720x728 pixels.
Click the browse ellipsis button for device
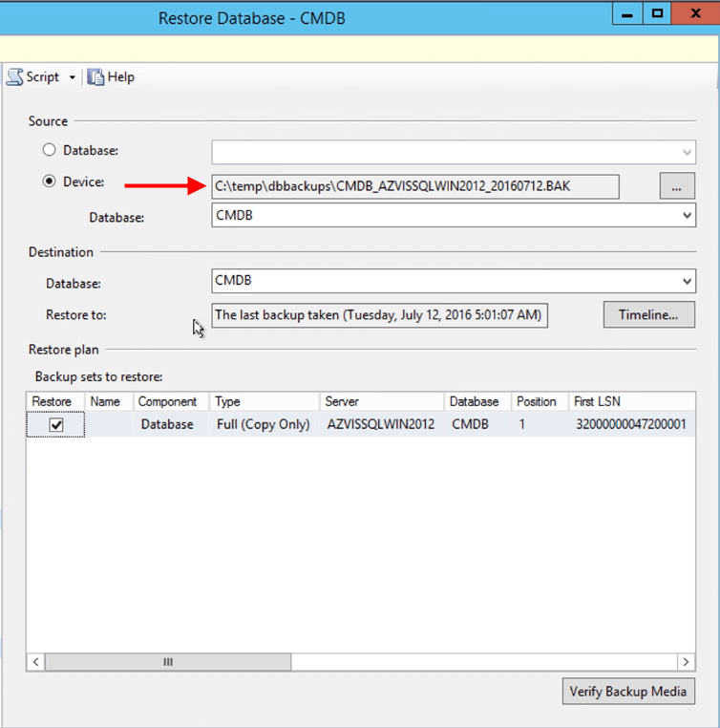point(677,186)
